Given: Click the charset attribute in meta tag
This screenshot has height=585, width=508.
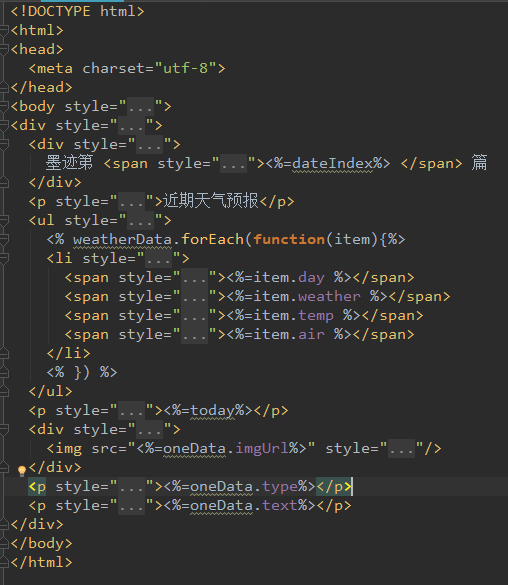Looking at the screenshot, I should coord(114,68).
